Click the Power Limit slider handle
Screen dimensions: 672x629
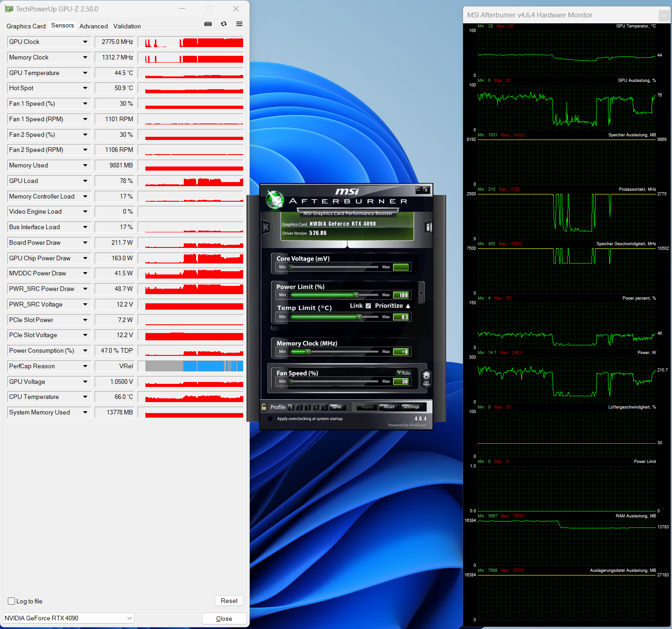pos(356,295)
